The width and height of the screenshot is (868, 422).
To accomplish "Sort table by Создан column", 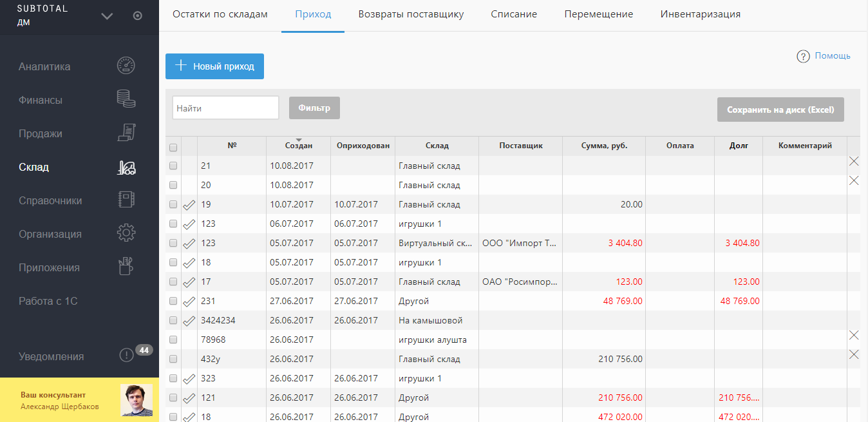I will tap(298, 146).
